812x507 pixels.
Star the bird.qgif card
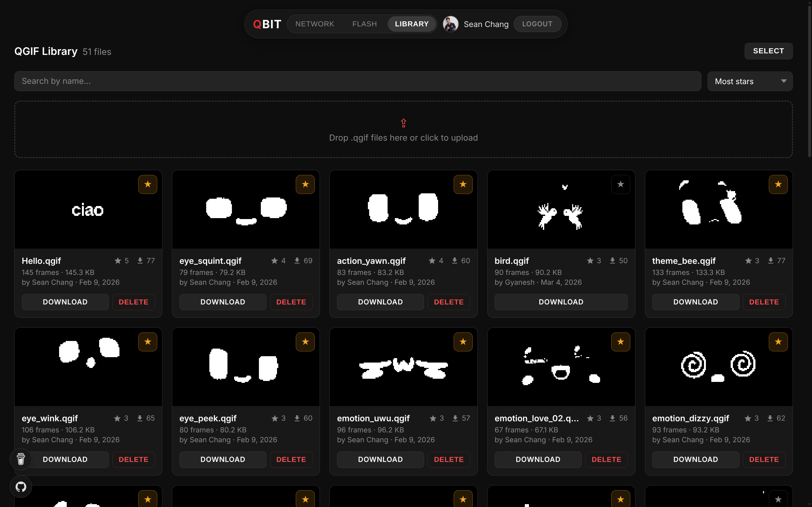[620, 184]
